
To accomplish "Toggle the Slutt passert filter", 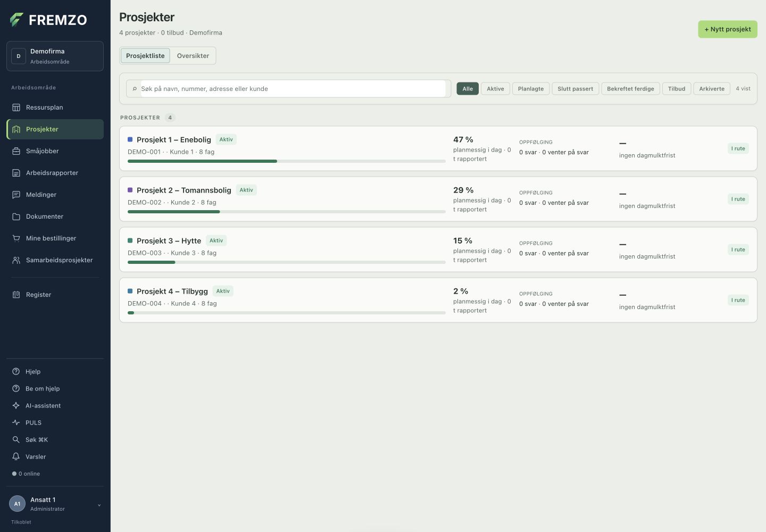I will pos(575,89).
